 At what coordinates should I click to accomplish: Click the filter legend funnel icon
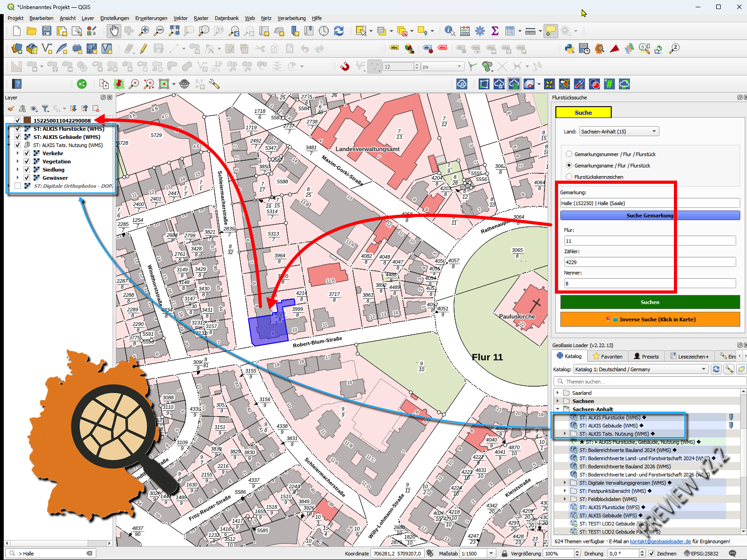click(x=45, y=108)
